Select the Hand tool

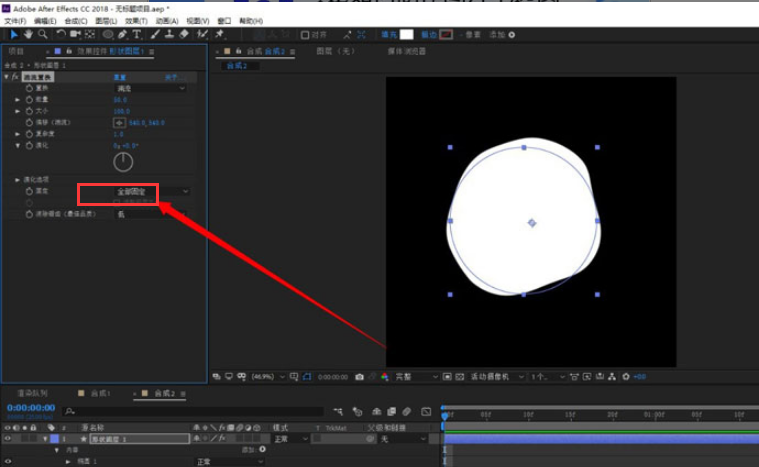coord(28,34)
